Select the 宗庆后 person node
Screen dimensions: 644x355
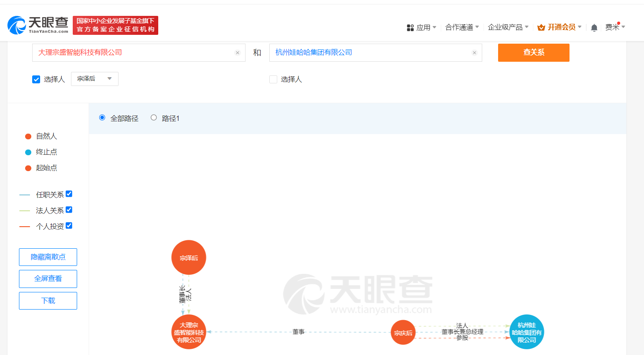click(x=403, y=332)
